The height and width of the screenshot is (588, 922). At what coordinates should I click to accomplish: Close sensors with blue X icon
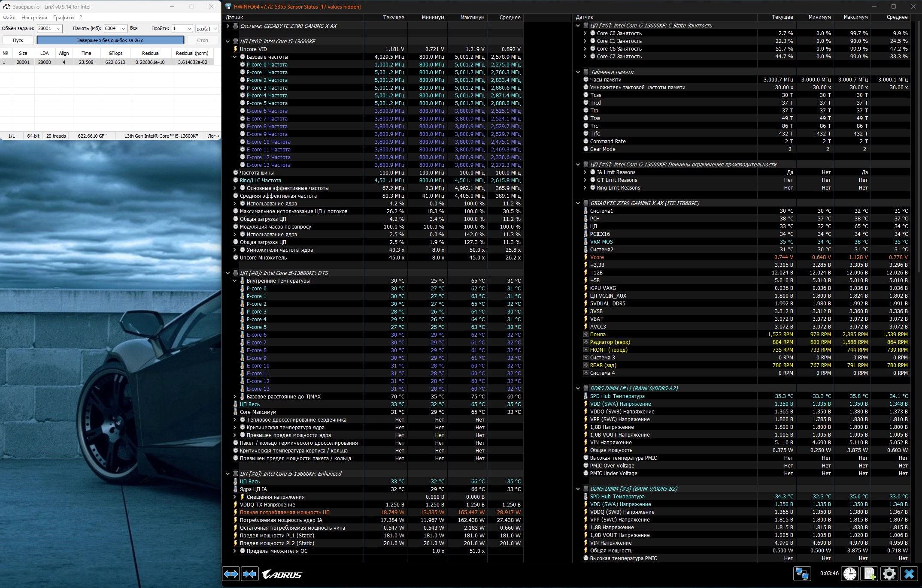point(909,573)
